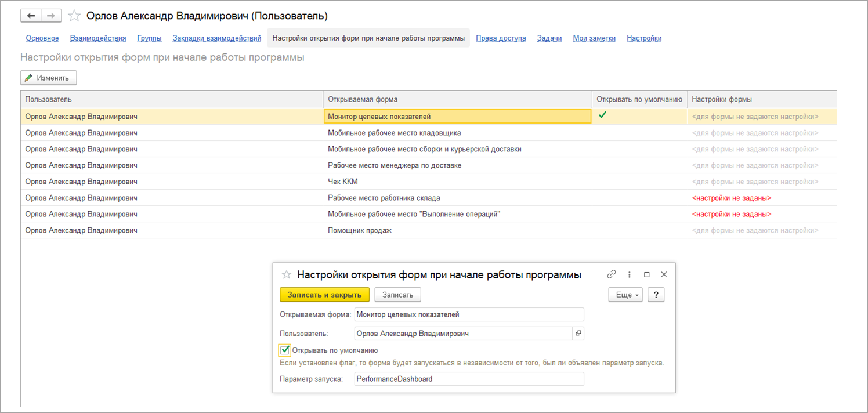Star the user page as favorite
Image resolution: width=868 pixels, height=413 pixels.
(74, 16)
